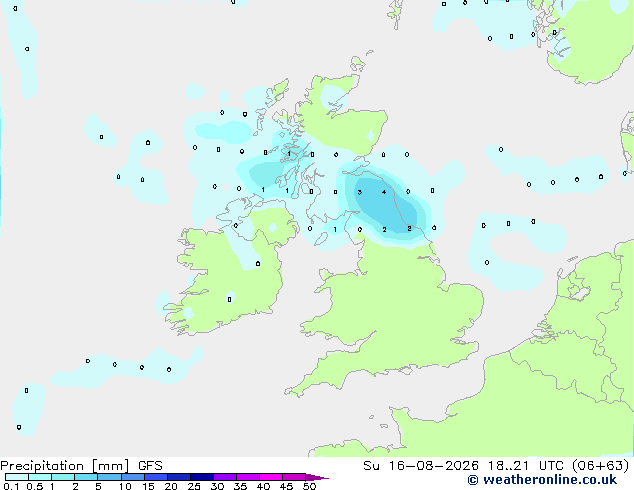Image resolution: width=634 pixels, height=490 pixels.
Task: Click the '0.1' label on legend scale
Action: pos(11,486)
